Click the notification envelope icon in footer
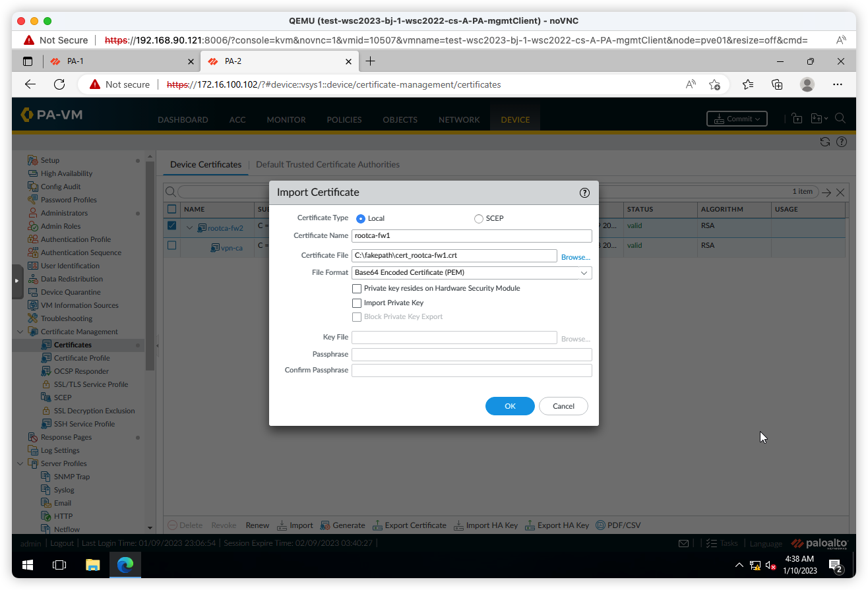The image size is (868, 590). (x=683, y=543)
